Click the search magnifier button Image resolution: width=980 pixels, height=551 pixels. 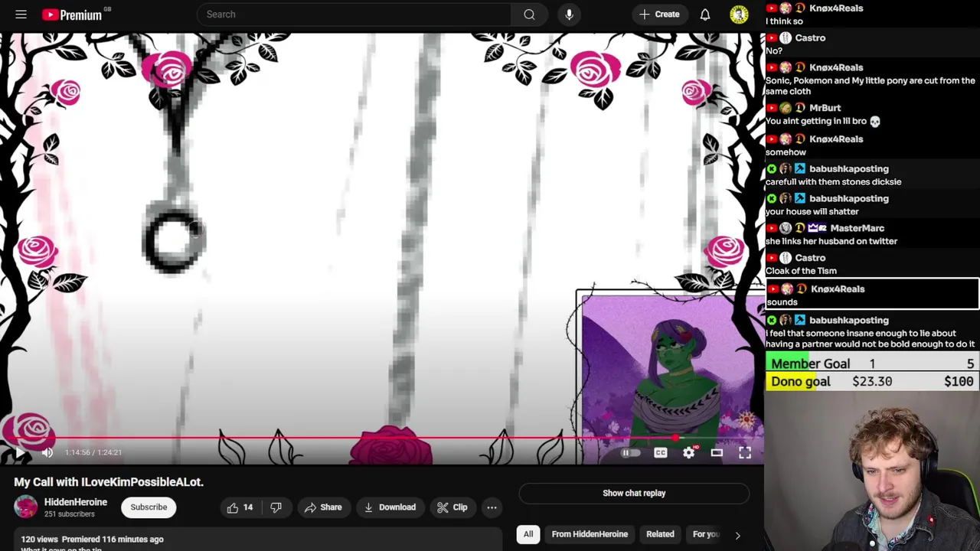(529, 14)
